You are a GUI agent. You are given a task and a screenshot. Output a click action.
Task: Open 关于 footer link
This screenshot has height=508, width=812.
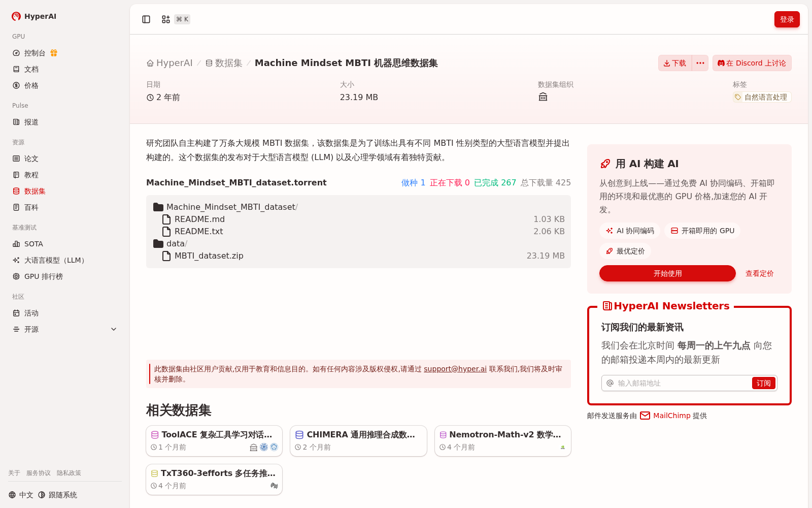coord(14,473)
